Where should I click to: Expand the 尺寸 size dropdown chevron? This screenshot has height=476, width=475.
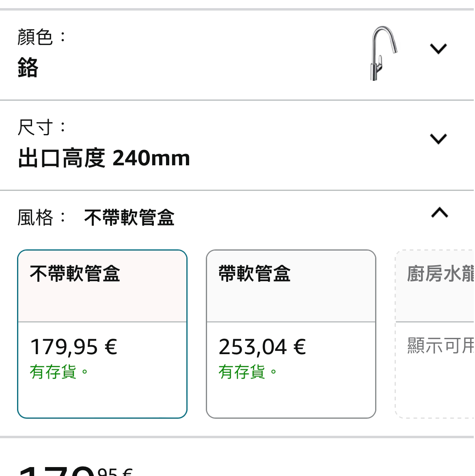[438, 139]
